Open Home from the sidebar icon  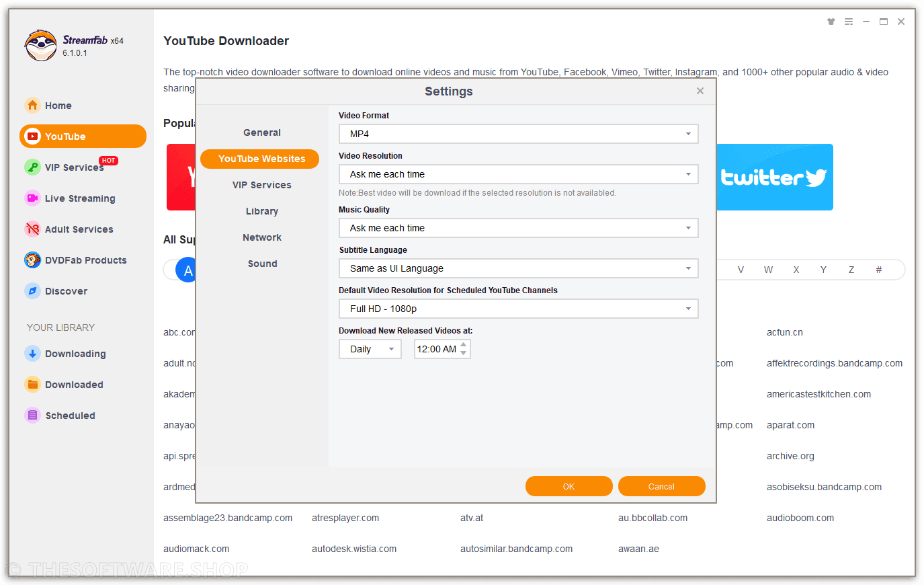point(32,105)
